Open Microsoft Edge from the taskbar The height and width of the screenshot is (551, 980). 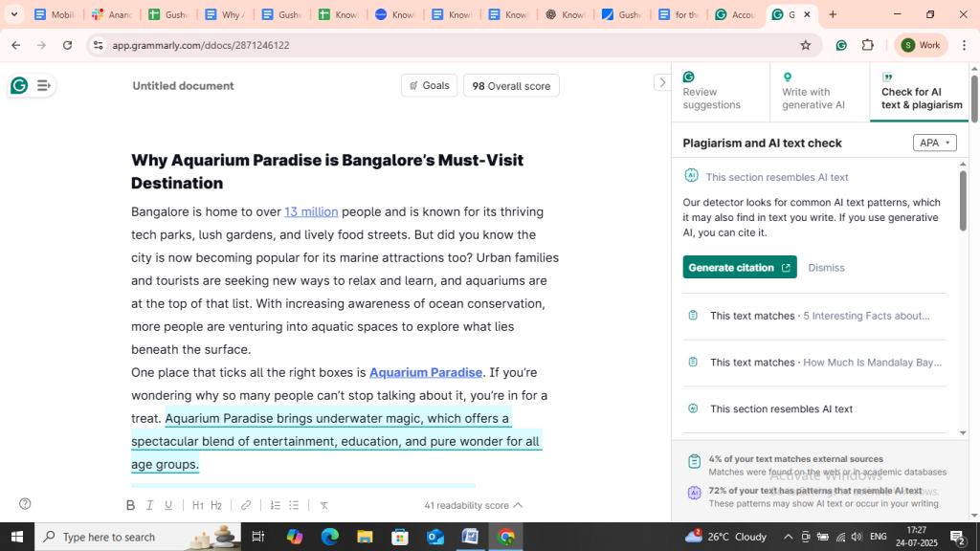click(329, 537)
